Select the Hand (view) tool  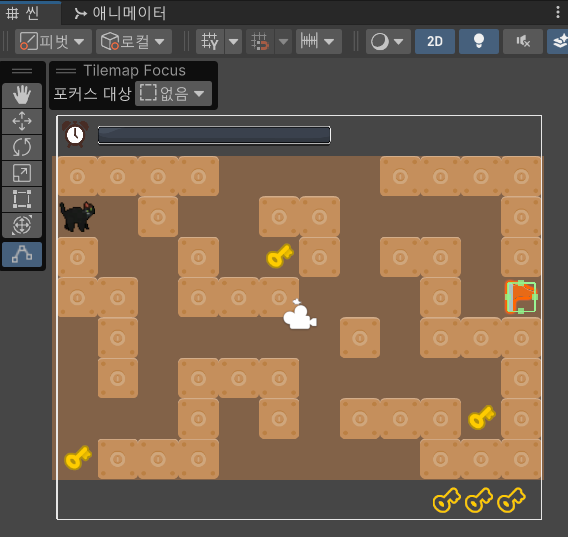(x=22, y=95)
